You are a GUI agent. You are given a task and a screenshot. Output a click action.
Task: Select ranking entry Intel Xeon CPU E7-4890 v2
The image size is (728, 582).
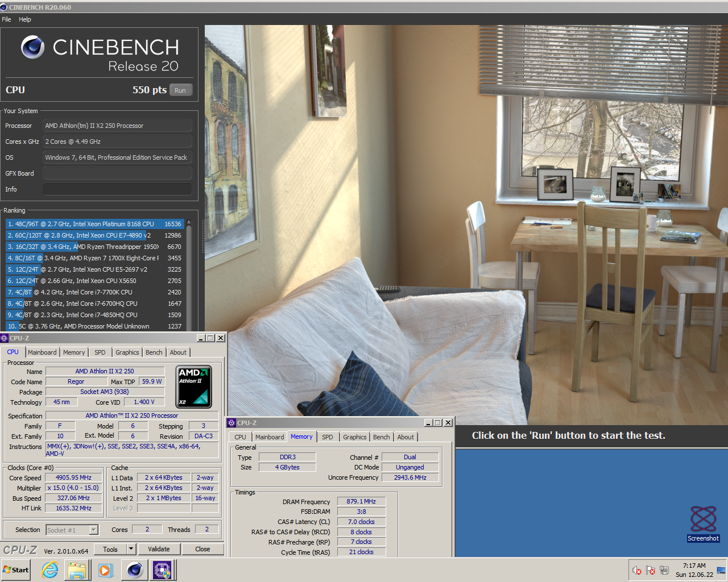pyautogui.click(x=94, y=235)
